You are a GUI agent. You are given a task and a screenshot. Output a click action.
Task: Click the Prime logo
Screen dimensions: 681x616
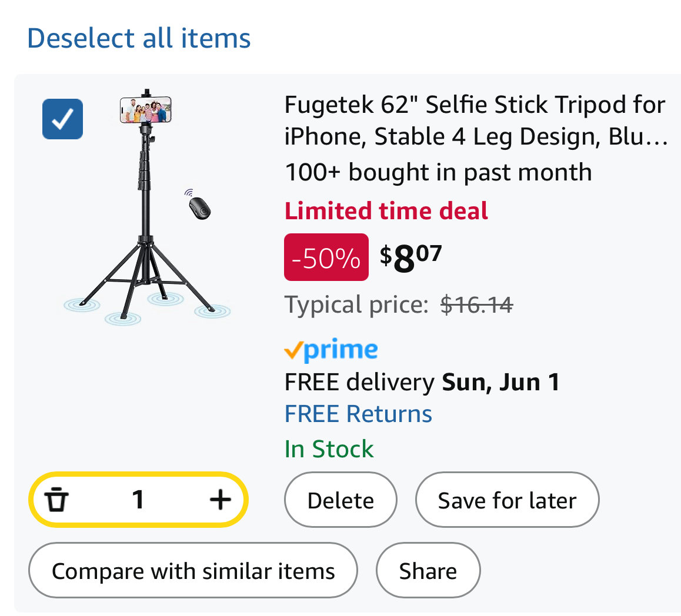pos(331,350)
